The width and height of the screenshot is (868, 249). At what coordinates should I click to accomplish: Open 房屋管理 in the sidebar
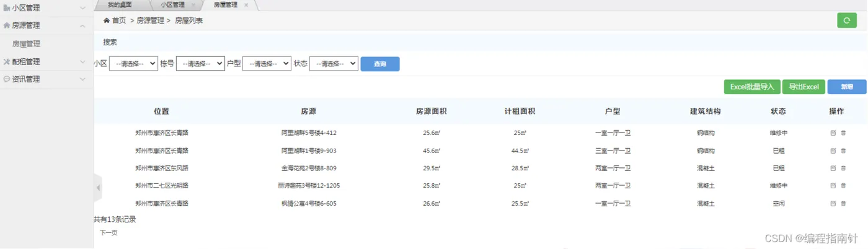tap(26, 44)
